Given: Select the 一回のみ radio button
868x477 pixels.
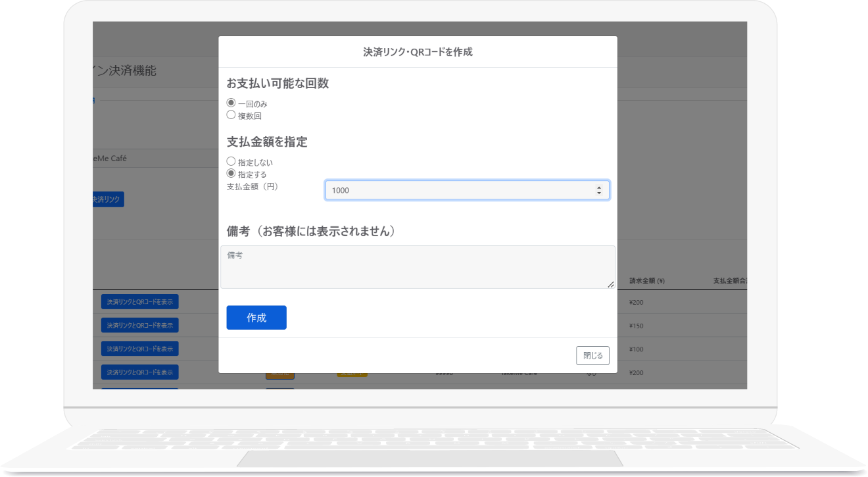Looking at the screenshot, I should pos(231,103).
